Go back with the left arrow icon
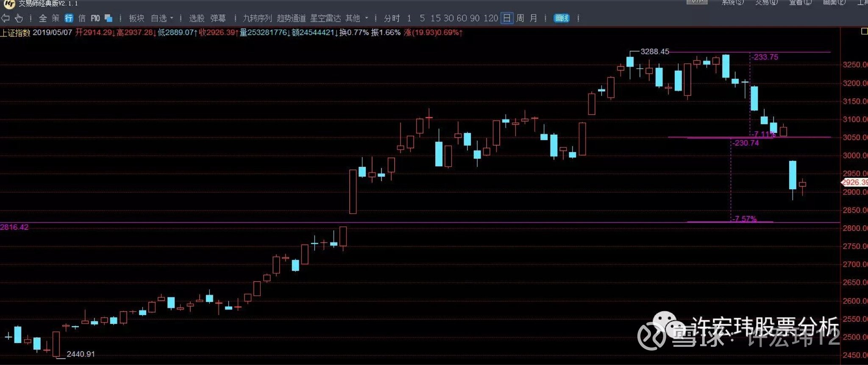This screenshot has height=365, width=868. 6,18
